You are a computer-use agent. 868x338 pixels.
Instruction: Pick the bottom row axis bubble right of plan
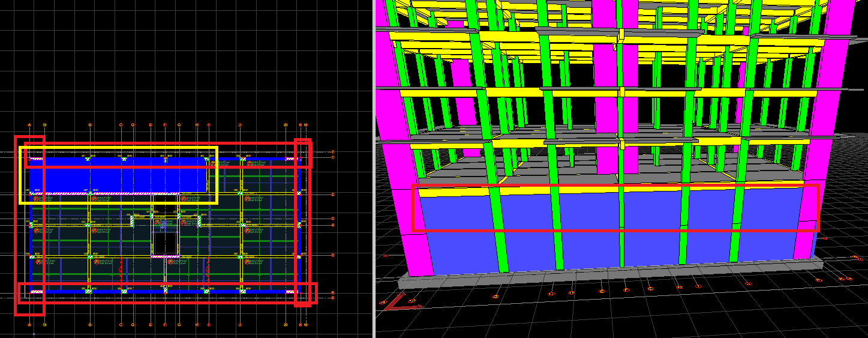[333, 298]
